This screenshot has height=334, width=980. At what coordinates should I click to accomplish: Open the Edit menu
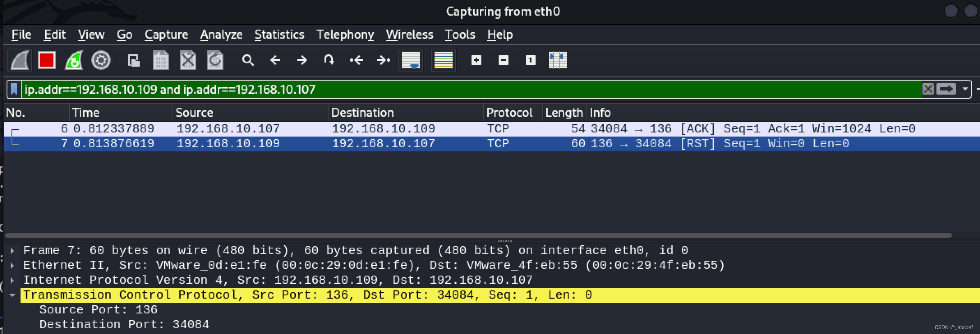(55, 35)
